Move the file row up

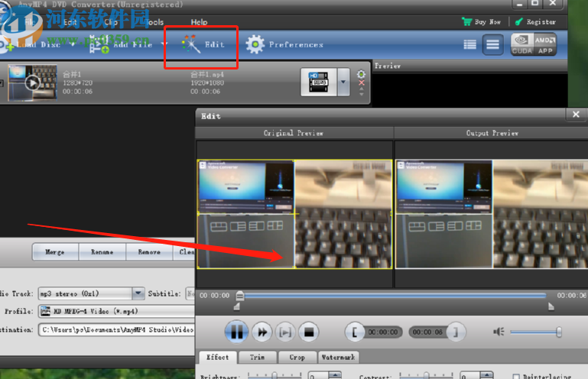point(362,89)
